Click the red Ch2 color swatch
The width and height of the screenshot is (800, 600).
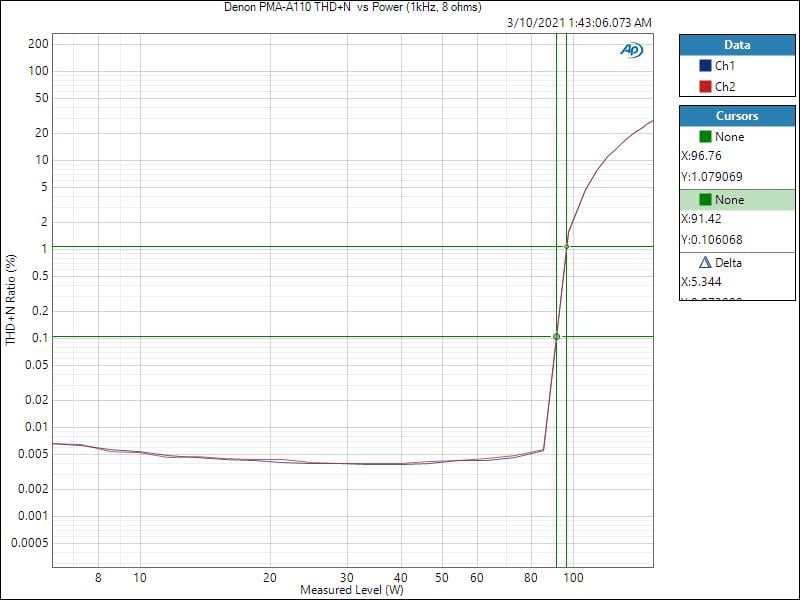[706, 86]
